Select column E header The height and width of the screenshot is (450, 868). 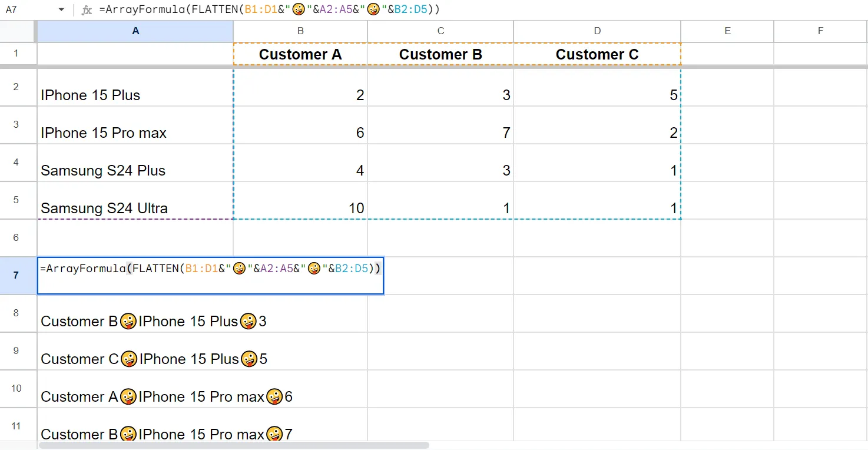727,31
